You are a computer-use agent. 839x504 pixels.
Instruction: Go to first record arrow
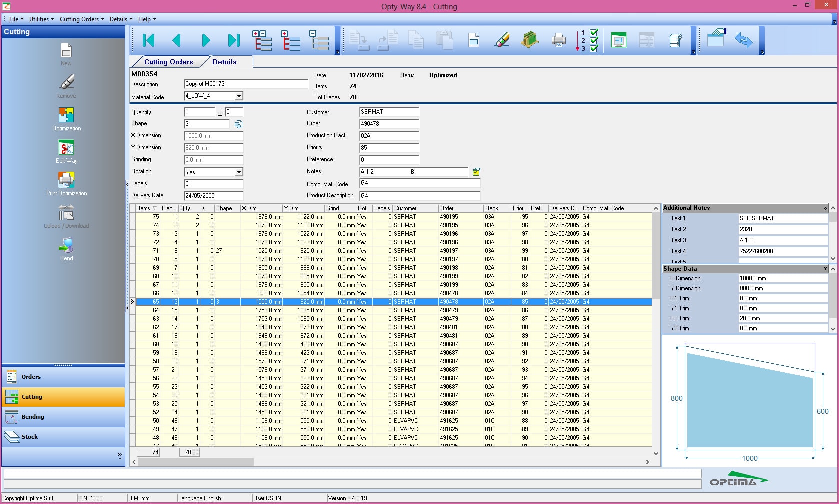(x=148, y=40)
